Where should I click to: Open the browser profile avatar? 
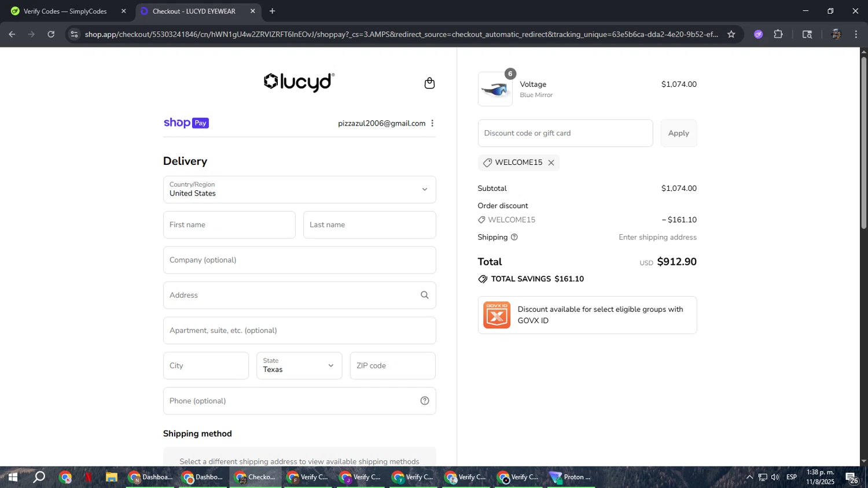tap(836, 34)
